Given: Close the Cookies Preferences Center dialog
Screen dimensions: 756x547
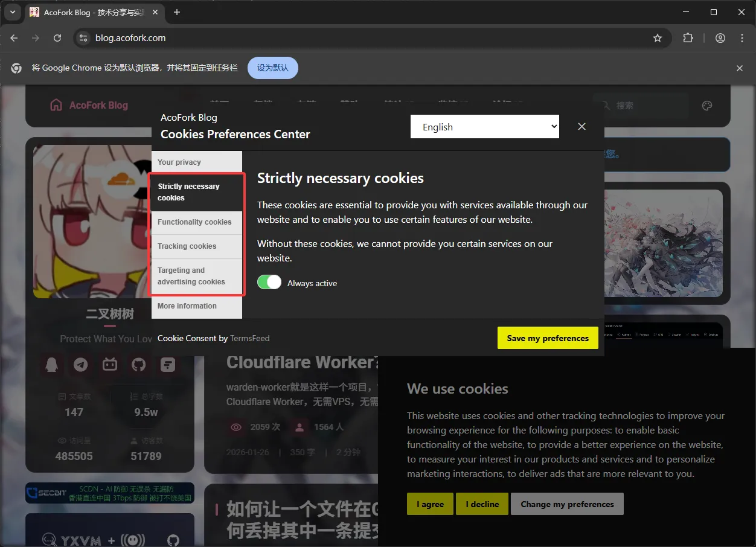Looking at the screenshot, I should click(x=581, y=126).
